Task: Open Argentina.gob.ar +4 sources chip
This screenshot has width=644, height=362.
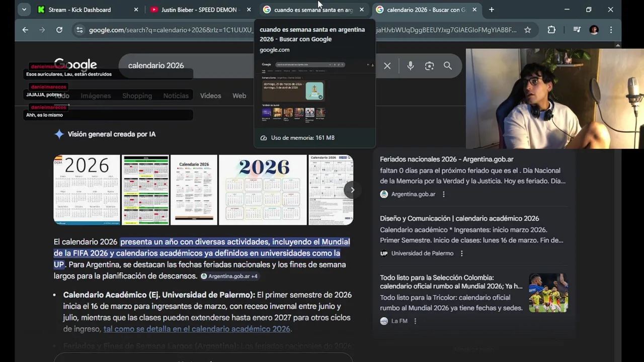Action: click(229, 276)
